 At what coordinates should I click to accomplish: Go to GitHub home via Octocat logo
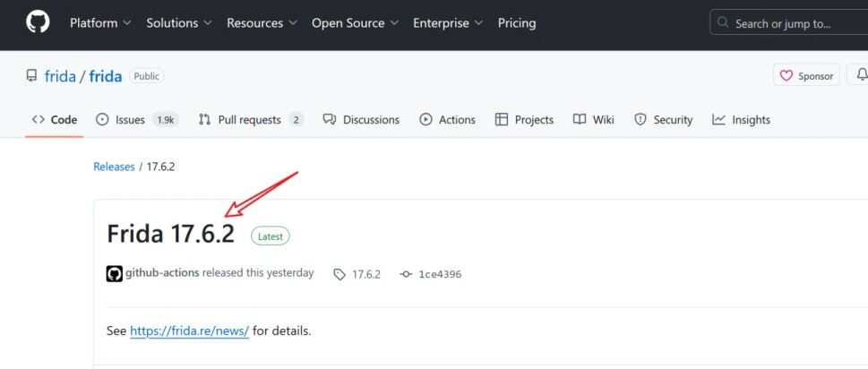click(38, 22)
